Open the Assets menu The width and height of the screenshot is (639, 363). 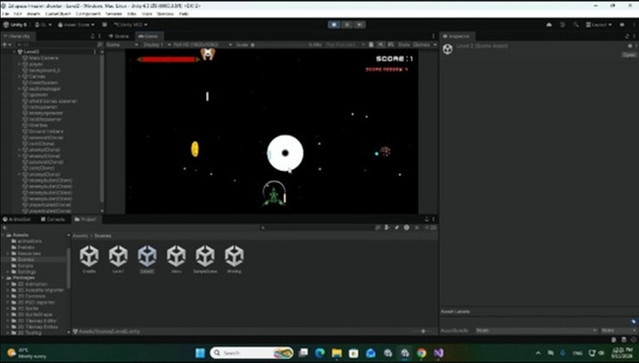pyautogui.click(x=34, y=13)
